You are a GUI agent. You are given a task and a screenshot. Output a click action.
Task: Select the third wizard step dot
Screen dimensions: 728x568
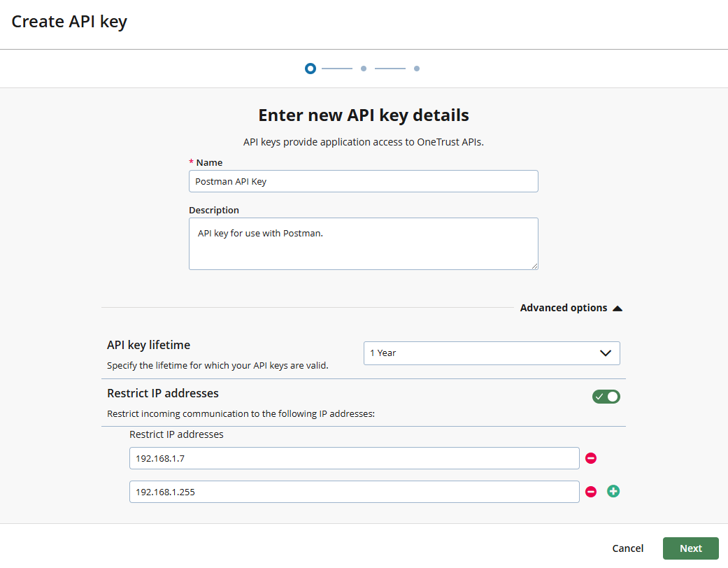click(x=416, y=69)
